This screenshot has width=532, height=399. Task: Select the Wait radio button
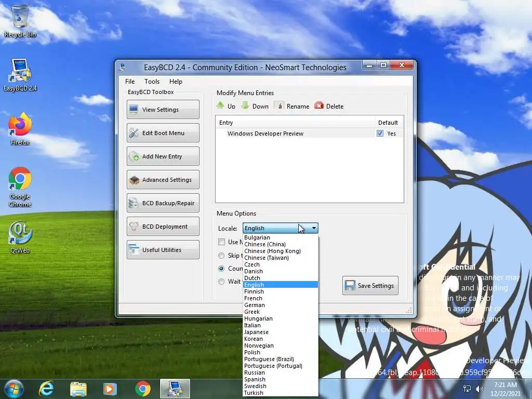click(221, 281)
